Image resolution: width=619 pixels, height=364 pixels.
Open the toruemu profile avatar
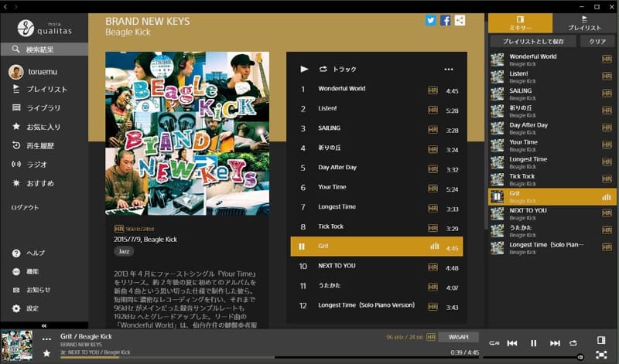click(16, 72)
